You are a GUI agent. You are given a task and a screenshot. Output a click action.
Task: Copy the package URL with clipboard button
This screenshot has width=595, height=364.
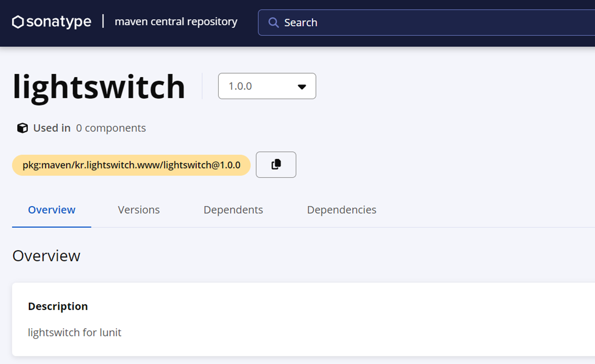(x=276, y=165)
